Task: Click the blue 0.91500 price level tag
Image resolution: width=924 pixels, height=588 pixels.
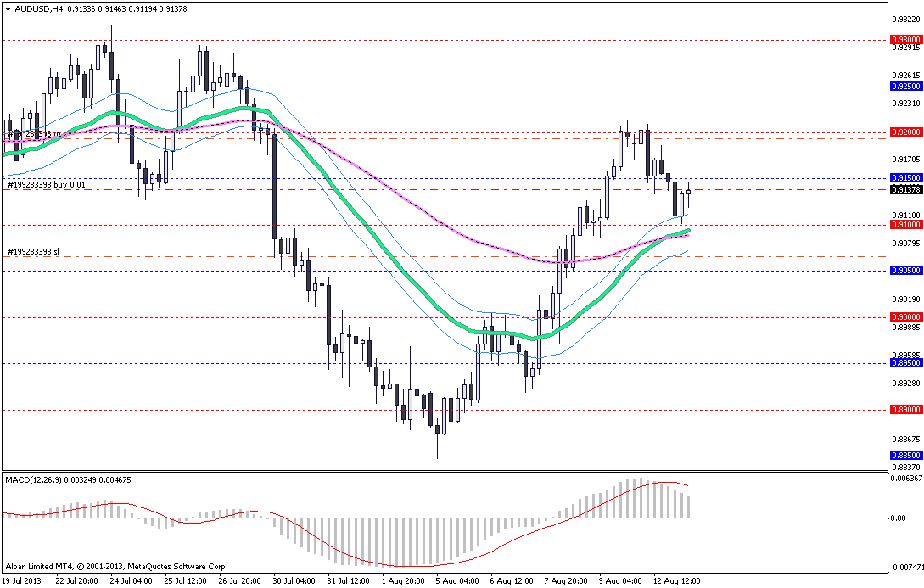Action: point(905,178)
